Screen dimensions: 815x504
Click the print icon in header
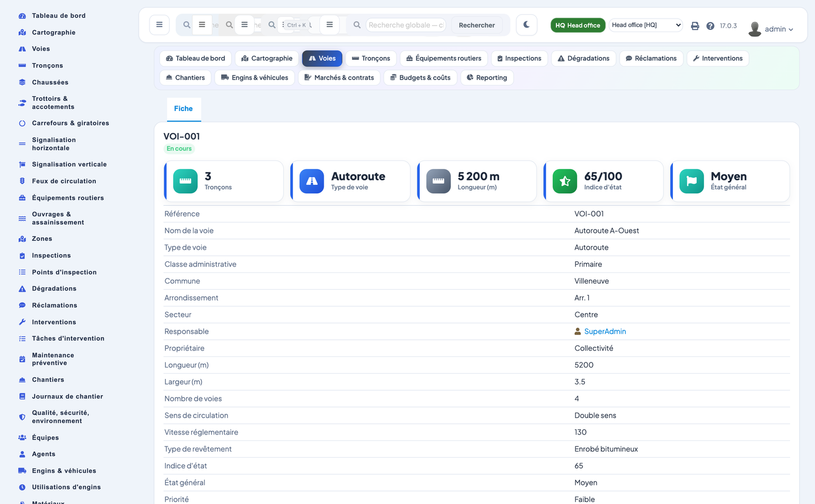695,26
